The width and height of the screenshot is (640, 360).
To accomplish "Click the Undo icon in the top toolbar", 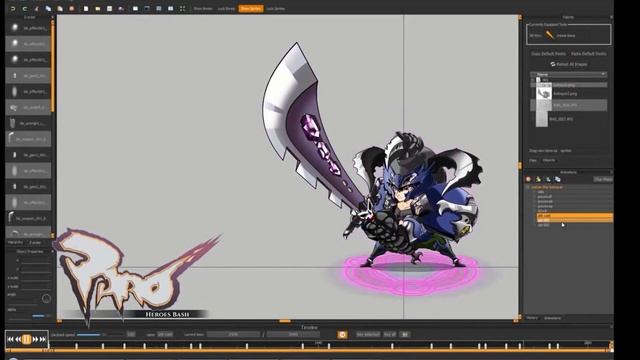I will coord(13,9).
